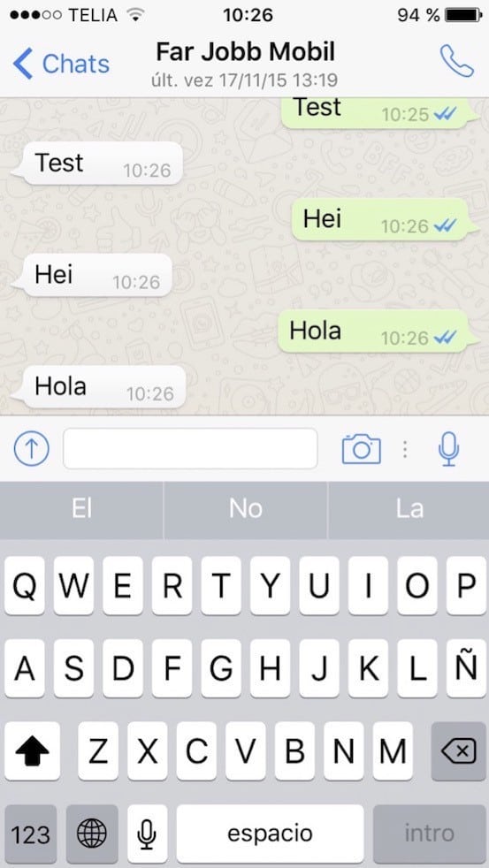Tap the voice call phone icon
Image resolution: width=489 pixels, height=868 pixels.
[457, 61]
